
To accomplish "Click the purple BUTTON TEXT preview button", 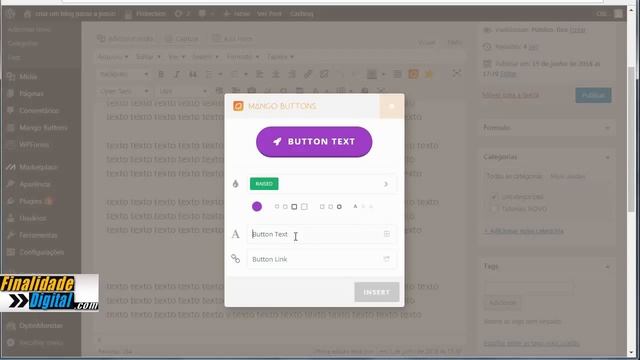I will [x=314, y=142].
